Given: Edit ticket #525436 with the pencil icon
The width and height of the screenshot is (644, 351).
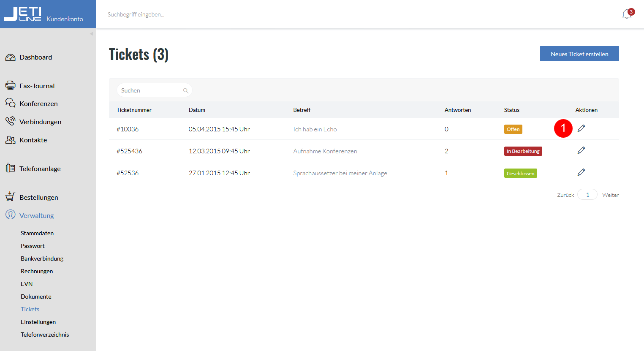Looking at the screenshot, I should click(582, 150).
